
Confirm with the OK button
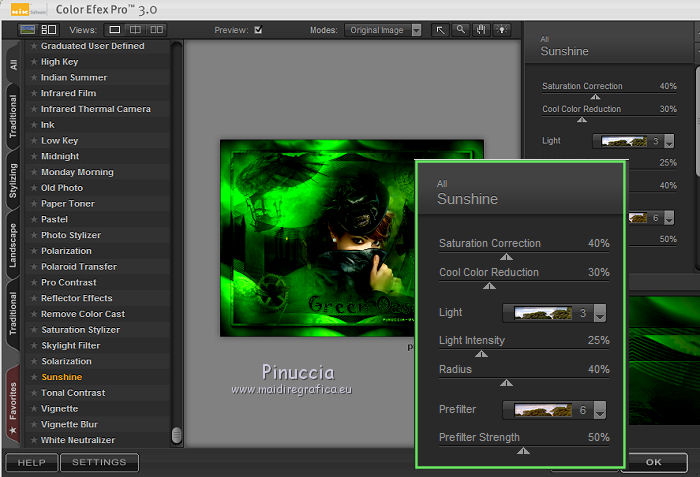(x=654, y=462)
